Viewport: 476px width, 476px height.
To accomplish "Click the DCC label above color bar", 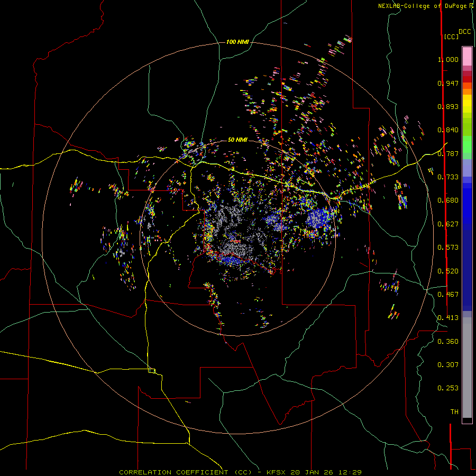I will point(464,32).
